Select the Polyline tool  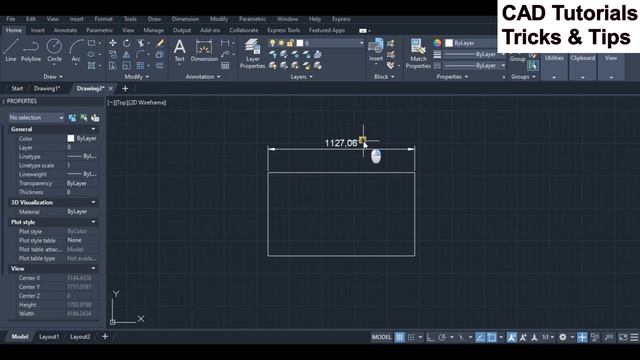click(x=31, y=50)
